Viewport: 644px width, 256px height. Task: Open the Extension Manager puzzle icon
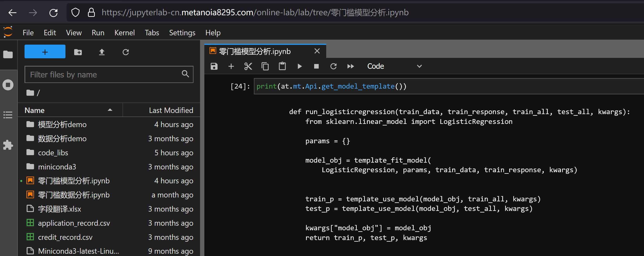coord(8,145)
